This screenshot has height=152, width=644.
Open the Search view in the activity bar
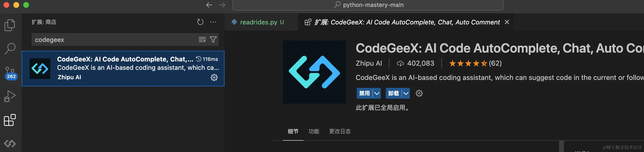coord(10,49)
